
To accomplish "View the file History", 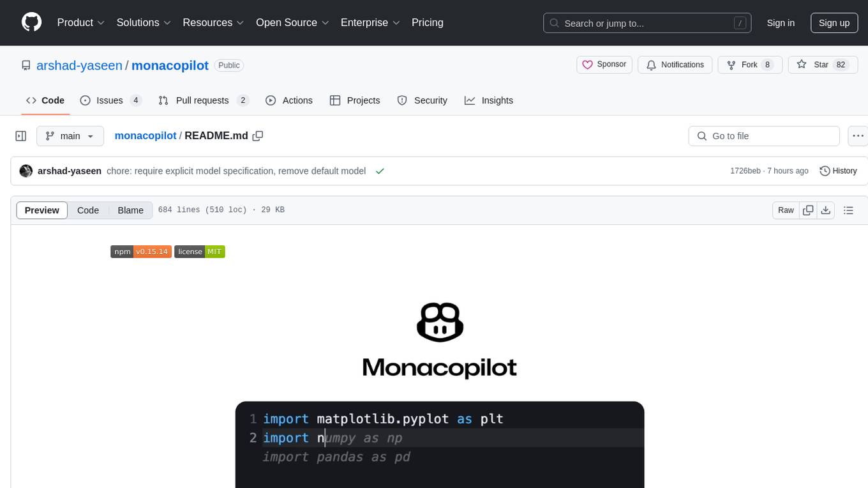I will [838, 171].
